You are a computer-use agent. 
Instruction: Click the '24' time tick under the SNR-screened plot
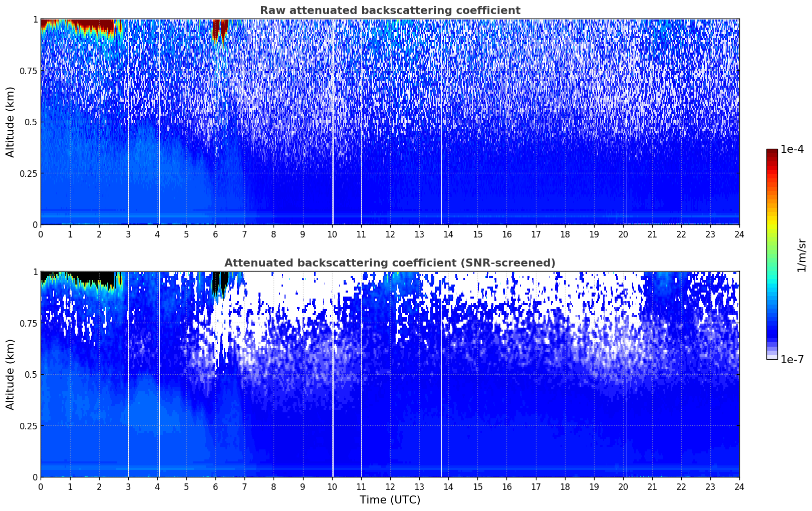739,486
